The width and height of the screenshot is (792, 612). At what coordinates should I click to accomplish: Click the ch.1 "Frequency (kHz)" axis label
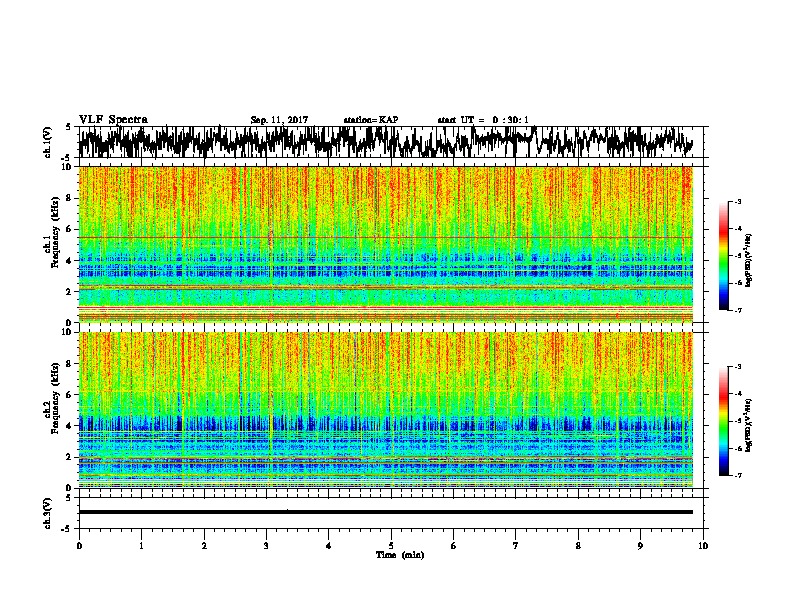(x=56, y=233)
